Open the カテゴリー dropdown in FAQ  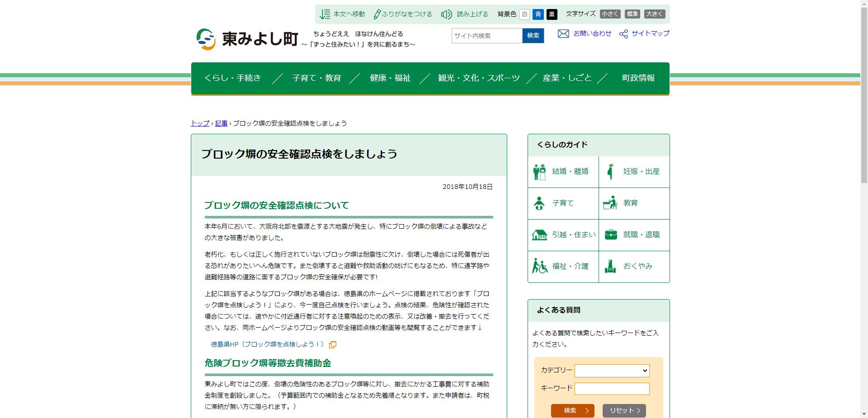tap(612, 371)
